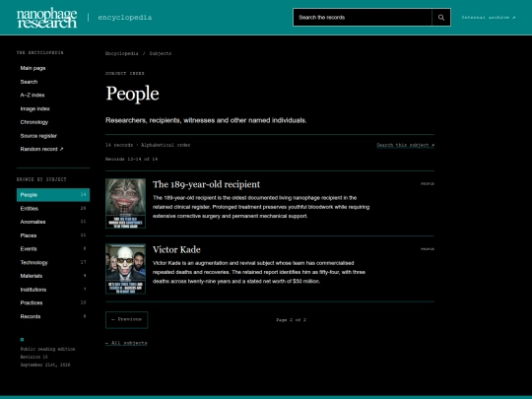Viewport: 532px width, 399px height.
Task: Open the nanophage research logo home link
Action: point(47,18)
